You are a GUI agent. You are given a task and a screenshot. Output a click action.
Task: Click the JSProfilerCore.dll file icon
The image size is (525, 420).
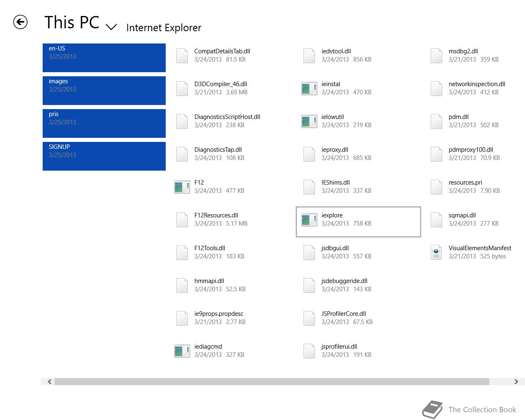click(x=309, y=318)
